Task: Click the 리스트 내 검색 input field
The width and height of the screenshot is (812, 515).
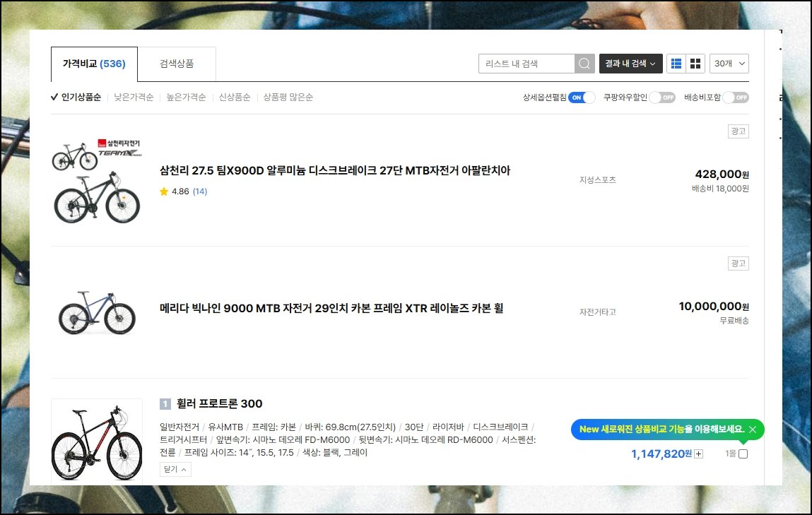Action: tap(526, 64)
